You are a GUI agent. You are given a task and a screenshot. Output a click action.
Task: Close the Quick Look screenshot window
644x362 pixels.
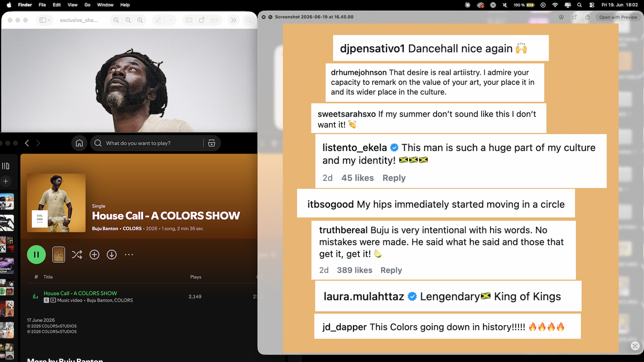[x=264, y=17]
